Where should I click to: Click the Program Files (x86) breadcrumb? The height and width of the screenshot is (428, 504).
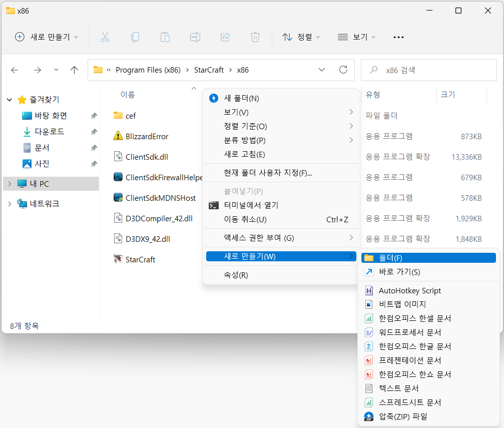[x=148, y=70]
